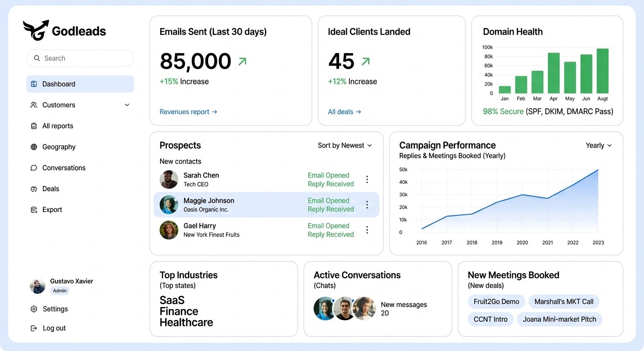Open the three-dot menu for Maggie Johnson
The image size is (644, 351).
pyautogui.click(x=367, y=204)
